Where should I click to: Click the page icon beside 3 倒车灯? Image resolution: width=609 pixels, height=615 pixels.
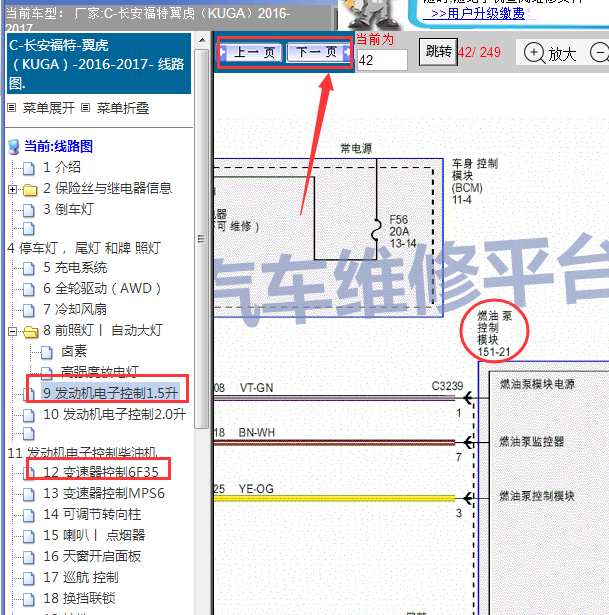(29, 210)
